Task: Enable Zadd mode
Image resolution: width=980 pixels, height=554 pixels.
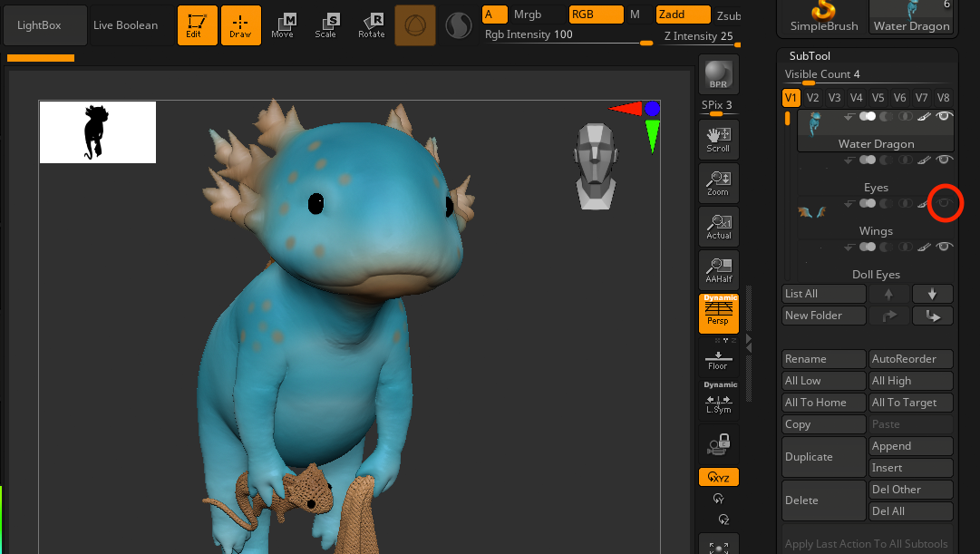Action: (x=684, y=15)
